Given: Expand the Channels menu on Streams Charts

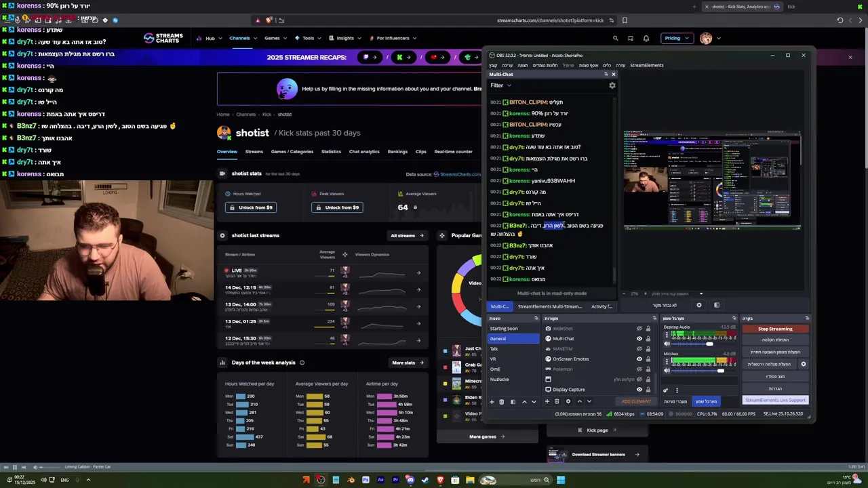Looking at the screenshot, I should pos(242,39).
